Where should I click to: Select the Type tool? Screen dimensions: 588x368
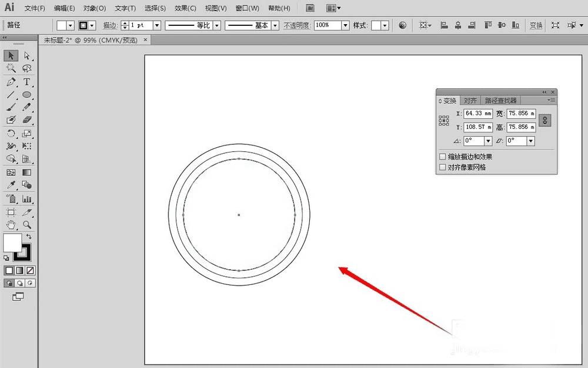(26, 82)
